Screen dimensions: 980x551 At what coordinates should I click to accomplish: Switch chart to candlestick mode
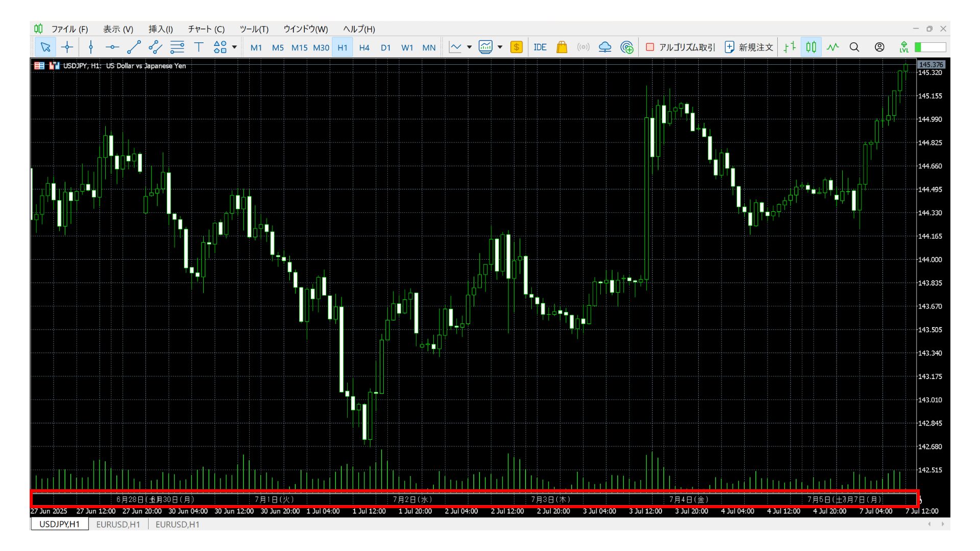(811, 47)
